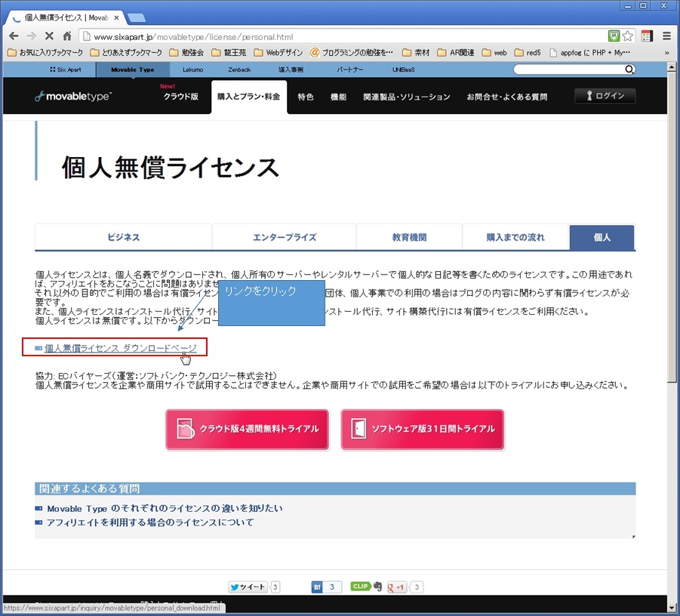Stop loading the page with X button
Screen dimensions: 680x616
click(49, 36)
